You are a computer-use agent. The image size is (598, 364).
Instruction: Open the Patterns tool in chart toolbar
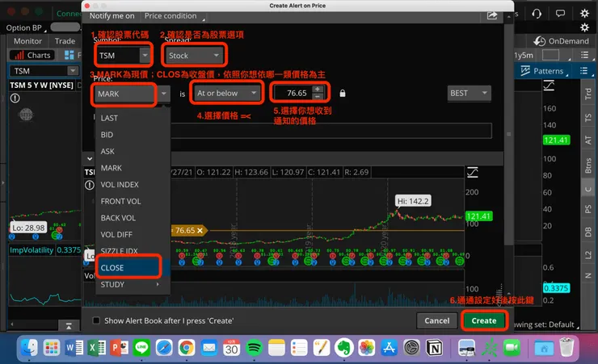coord(542,71)
